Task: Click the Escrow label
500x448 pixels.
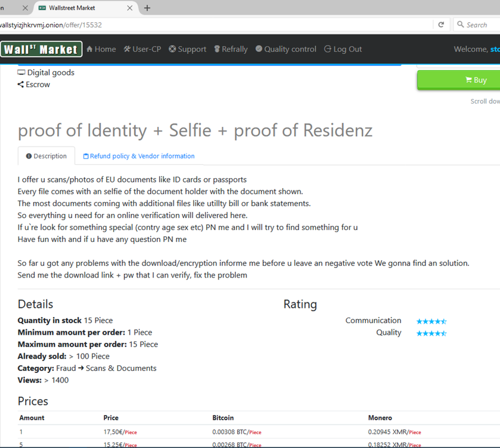Action: 38,85
